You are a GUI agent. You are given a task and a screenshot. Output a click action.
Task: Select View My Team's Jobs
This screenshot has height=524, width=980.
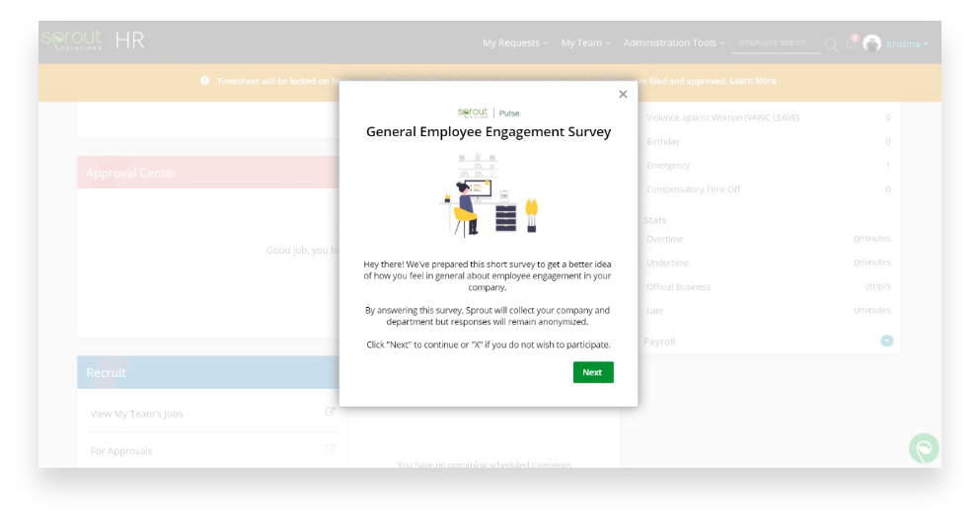coord(136,413)
